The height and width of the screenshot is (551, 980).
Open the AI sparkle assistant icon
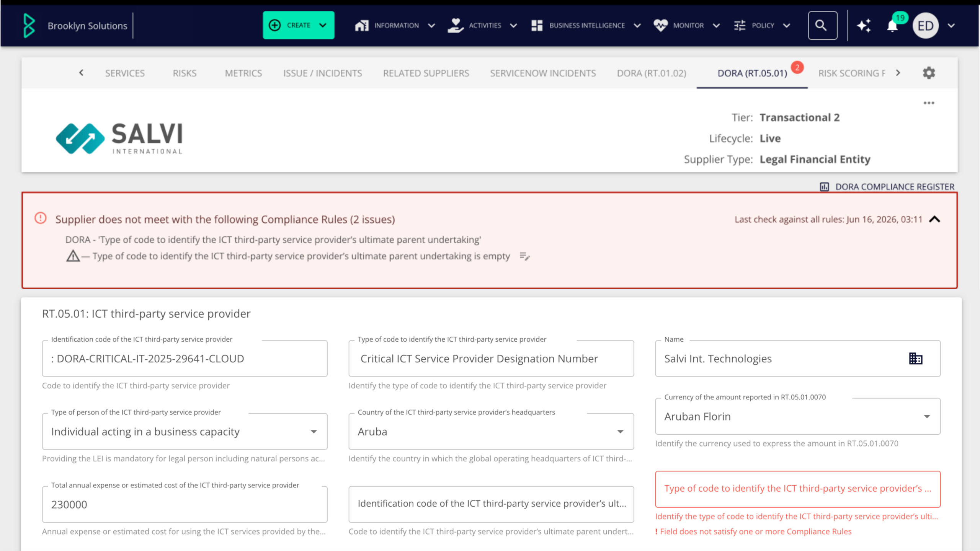tap(864, 25)
